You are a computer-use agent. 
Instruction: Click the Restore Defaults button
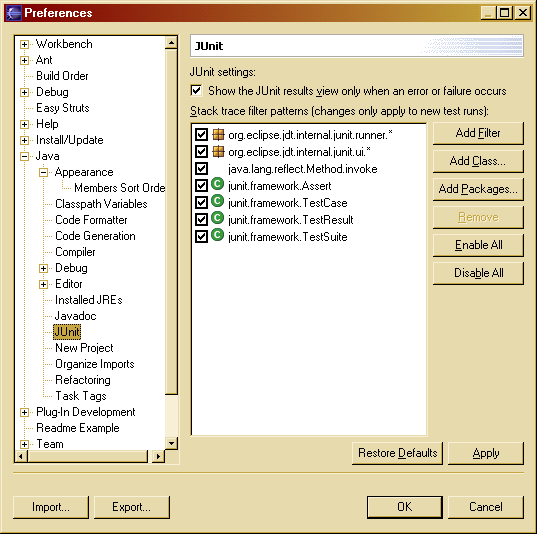point(397,453)
